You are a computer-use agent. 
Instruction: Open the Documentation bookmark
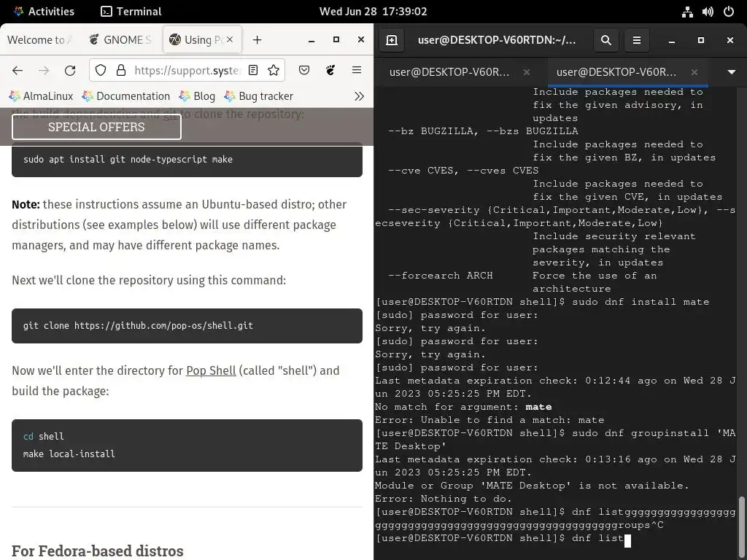125,96
